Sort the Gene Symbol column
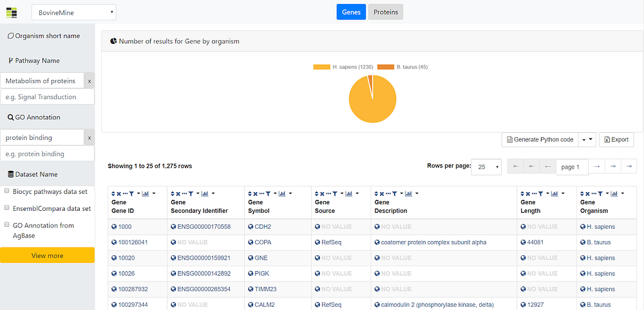Viewport: 644px width, 310px height. (250, 193)
